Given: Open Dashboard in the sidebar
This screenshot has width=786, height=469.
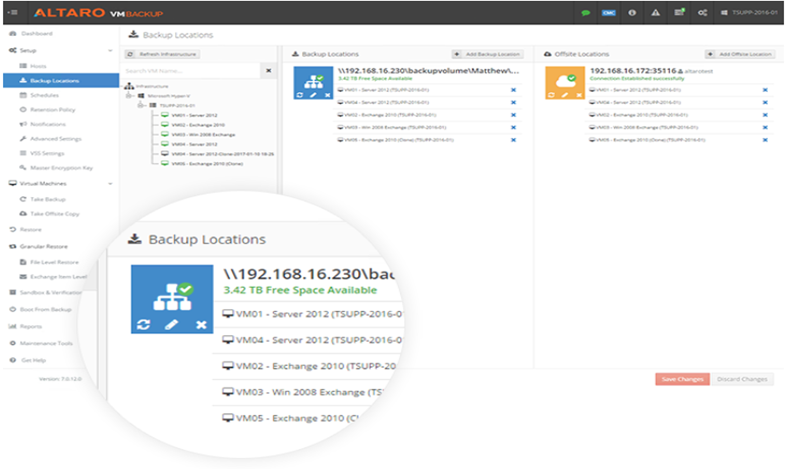Looking at the screenshot, I should (31, 34).
